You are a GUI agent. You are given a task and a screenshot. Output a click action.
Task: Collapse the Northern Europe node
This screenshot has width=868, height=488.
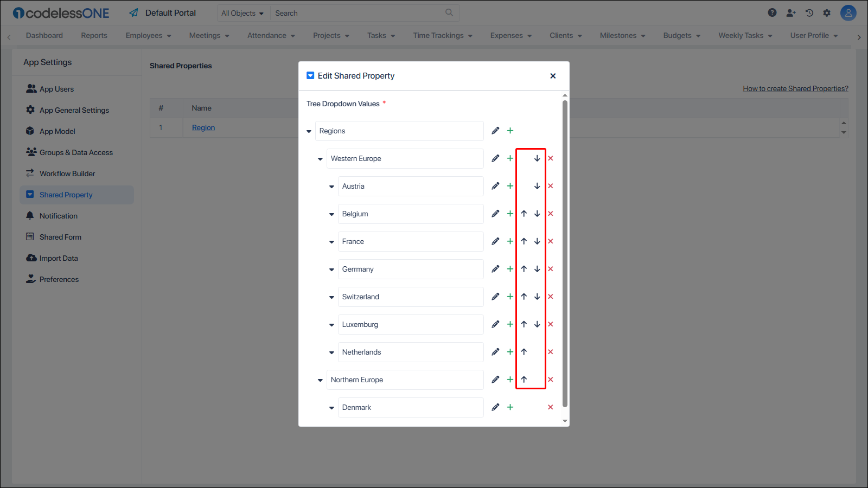(320, 380)
